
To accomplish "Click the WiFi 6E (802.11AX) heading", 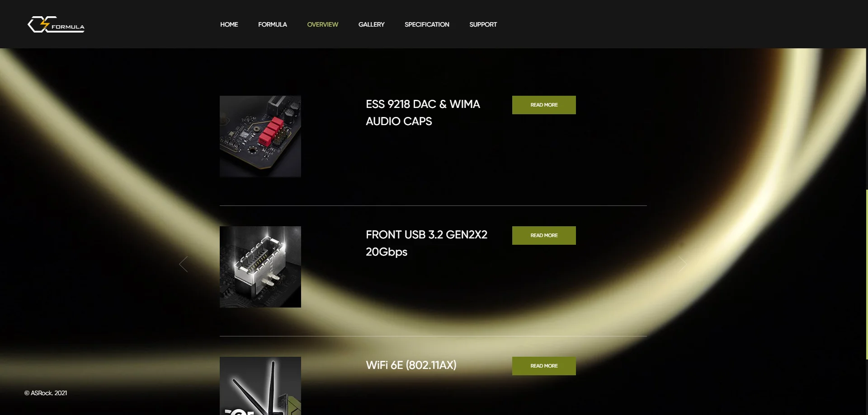I will (x=411, y=365).
